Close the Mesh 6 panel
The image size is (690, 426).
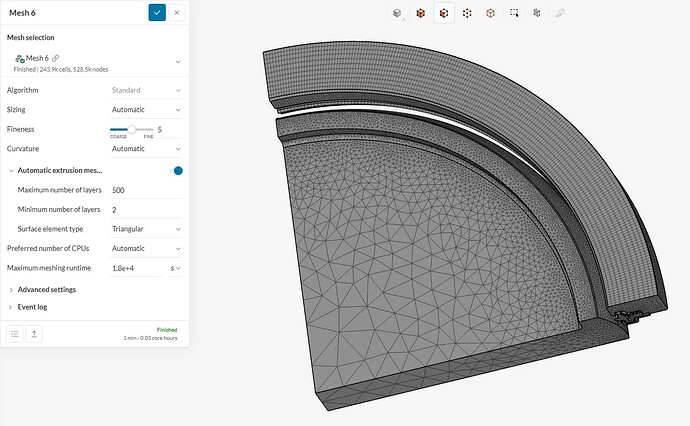coord(177,12)
